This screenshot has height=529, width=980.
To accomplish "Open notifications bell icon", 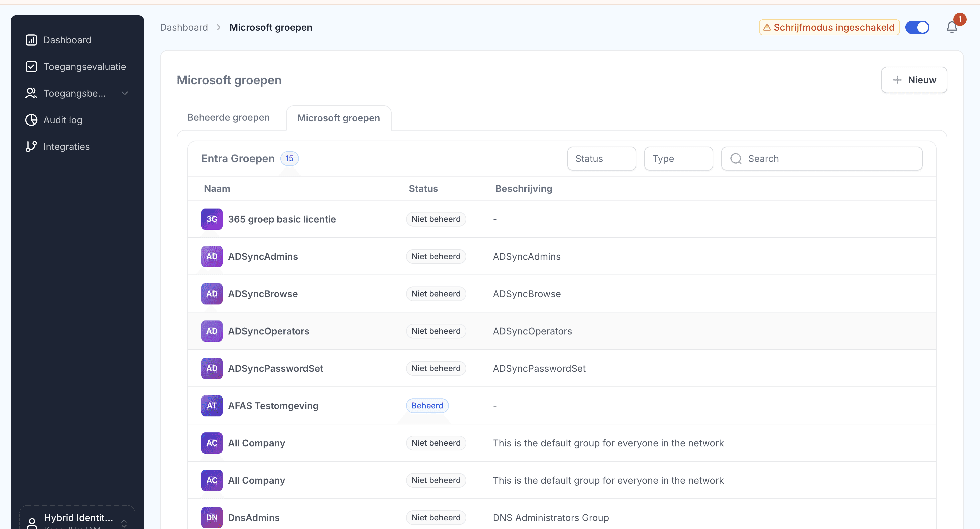I will 951,27.
